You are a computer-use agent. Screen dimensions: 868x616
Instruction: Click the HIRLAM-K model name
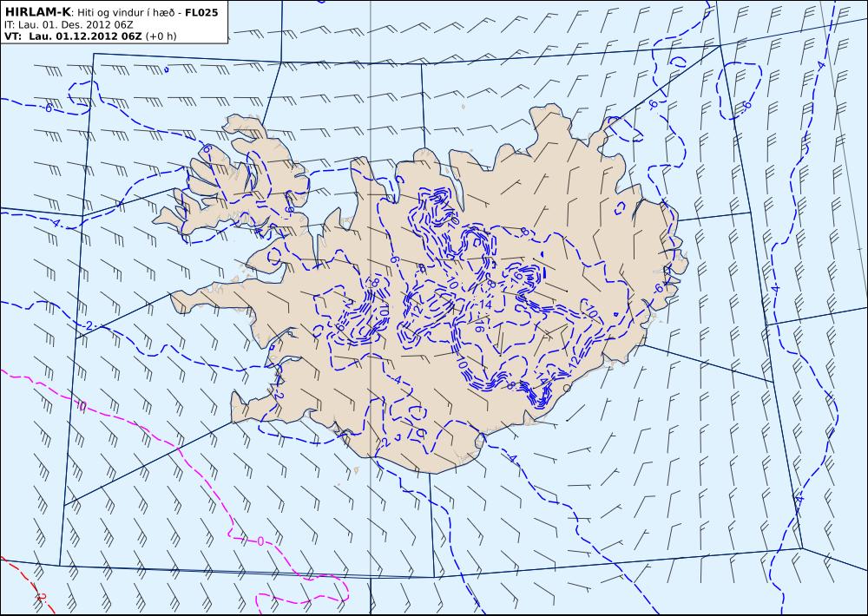(37, 12)
